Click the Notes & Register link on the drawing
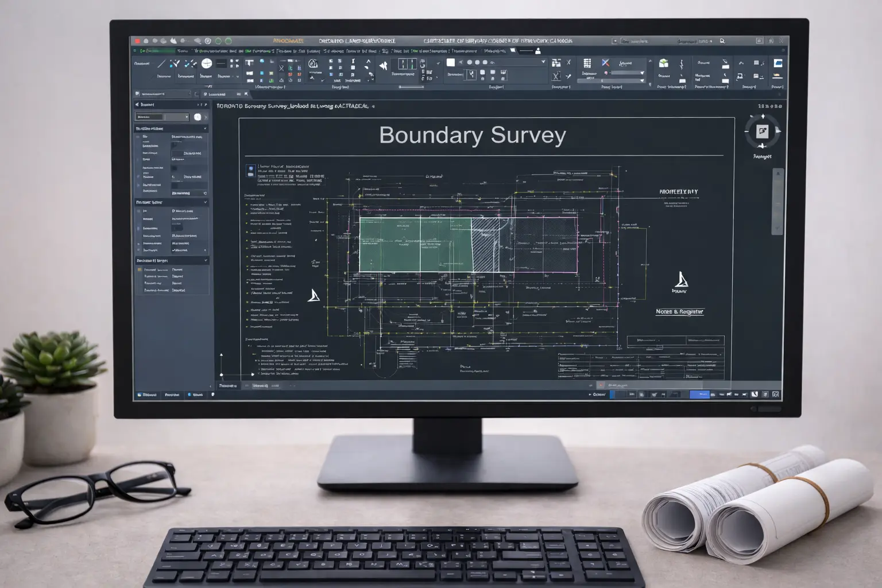Screen dimensions: 882x588 680,311
